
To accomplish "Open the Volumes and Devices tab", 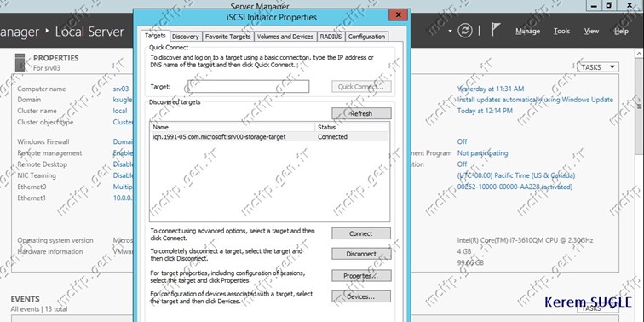I will click(x=285, y=37).
